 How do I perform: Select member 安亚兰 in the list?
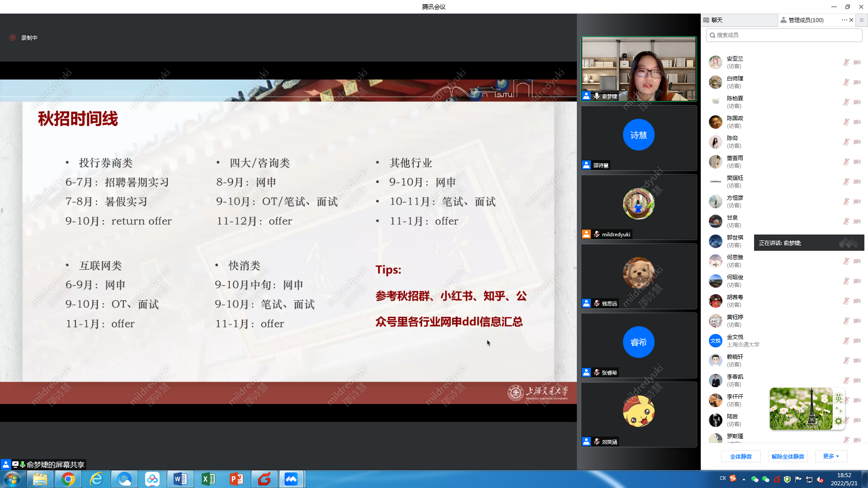click(784, 62)
